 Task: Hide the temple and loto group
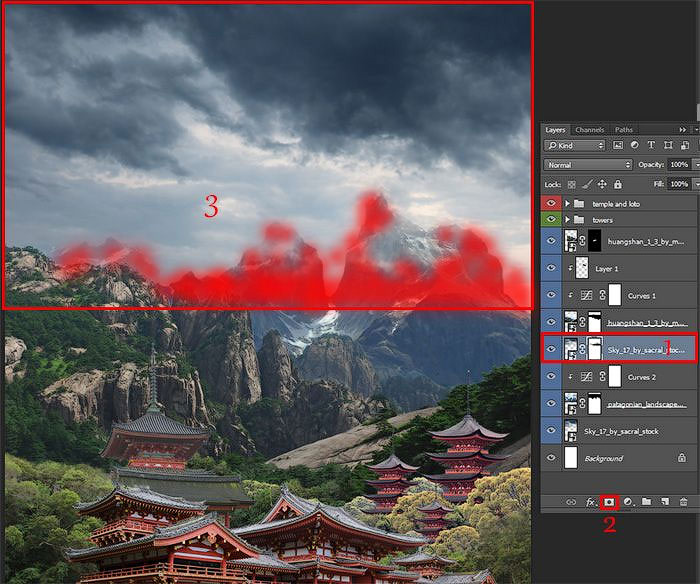(551, 203)
